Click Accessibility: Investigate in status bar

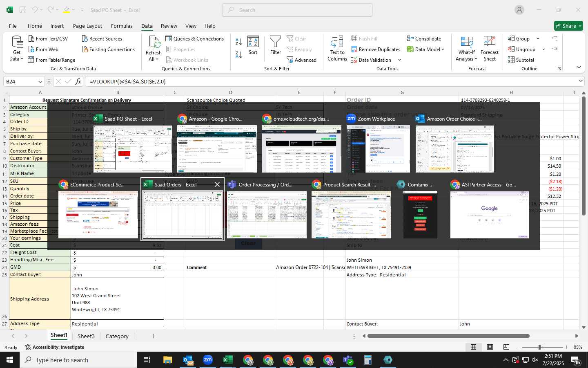tap(55, 347)
